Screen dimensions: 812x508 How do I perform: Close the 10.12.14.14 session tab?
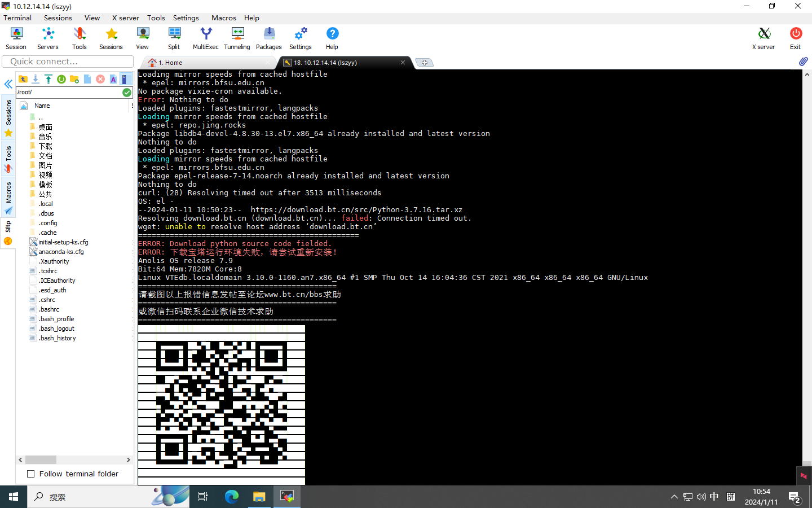tap(403, 63)
